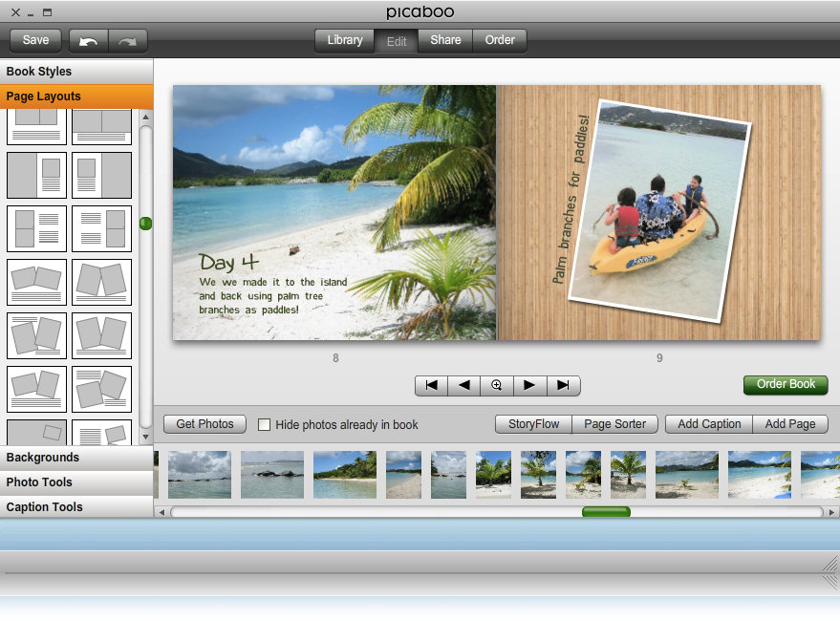This screenshot has width=840, height=621.
Task: Select the yellow kayak photo on page 9
Action: [x=660, y=211]
